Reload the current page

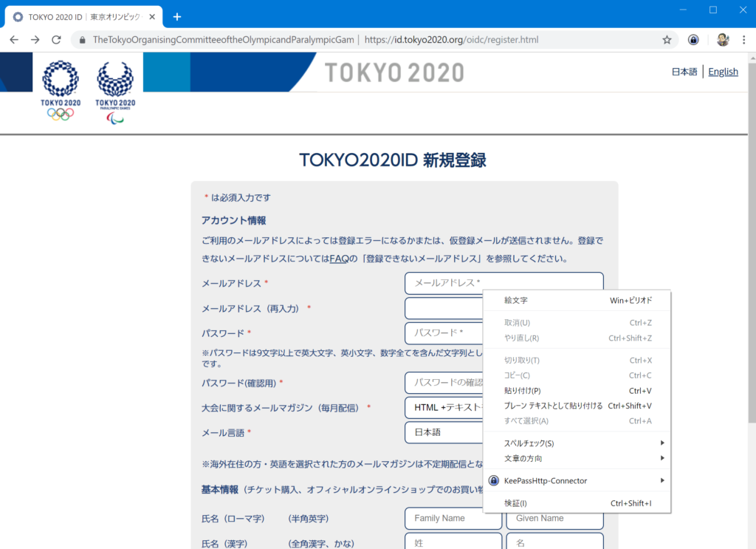pos(56,41)
